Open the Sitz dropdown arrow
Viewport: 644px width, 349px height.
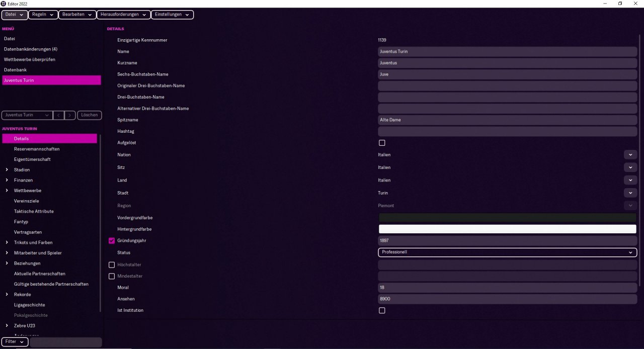tap(630, 167)
